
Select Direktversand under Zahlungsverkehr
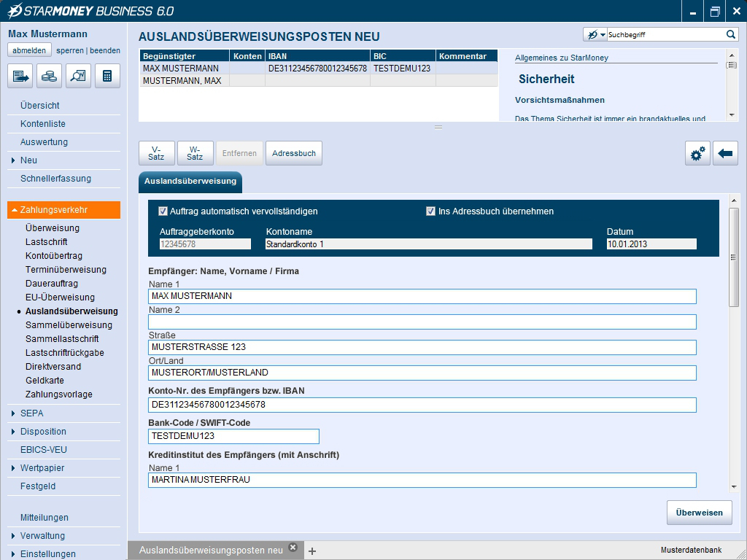click(53, 367)
